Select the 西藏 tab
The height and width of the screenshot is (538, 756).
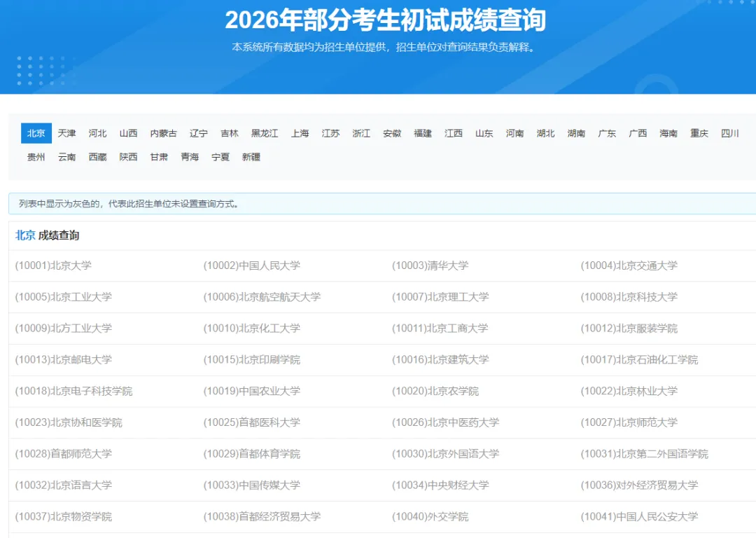click(97, 157)
